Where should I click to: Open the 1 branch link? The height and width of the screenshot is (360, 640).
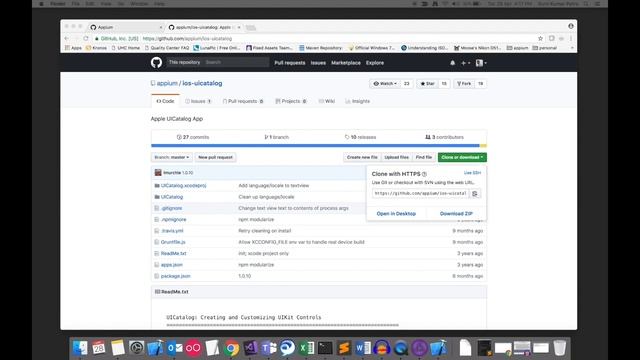tap(276, 137)
